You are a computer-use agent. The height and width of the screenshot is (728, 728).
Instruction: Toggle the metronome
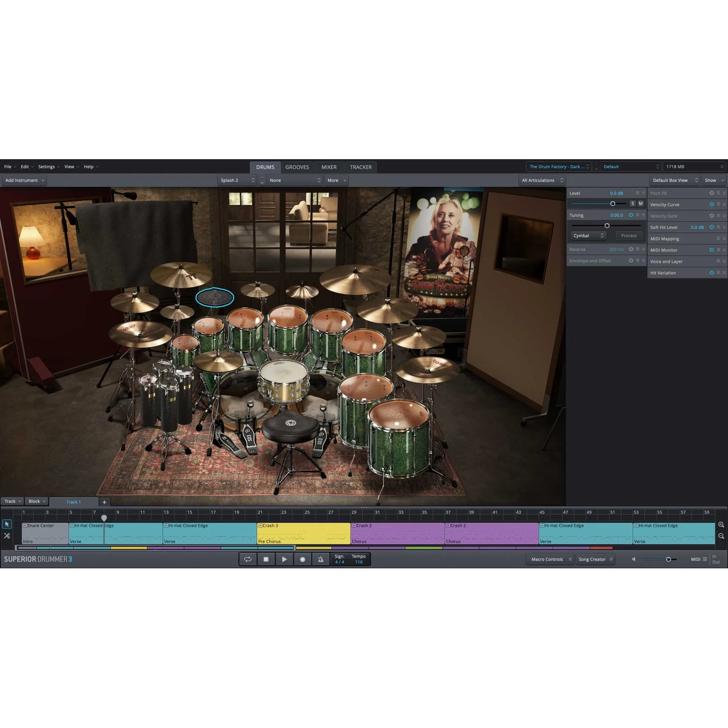coord(320,559)
